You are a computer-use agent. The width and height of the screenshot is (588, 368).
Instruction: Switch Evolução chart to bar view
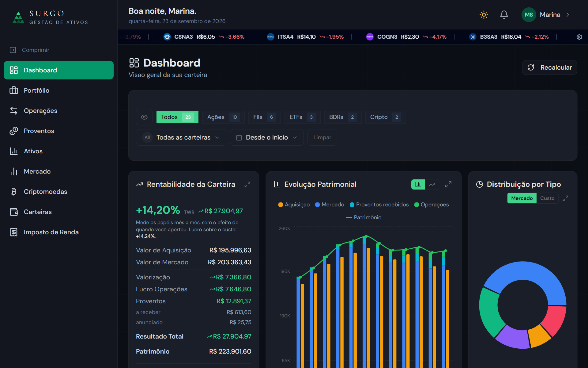[x=418, y=184]
